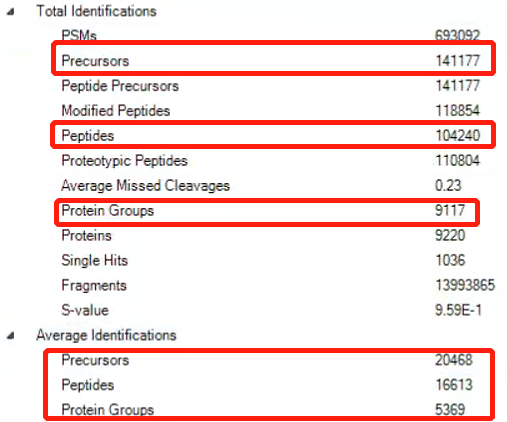
Task: Select average Precursors row showing 20468
Action: pos(267,360)
